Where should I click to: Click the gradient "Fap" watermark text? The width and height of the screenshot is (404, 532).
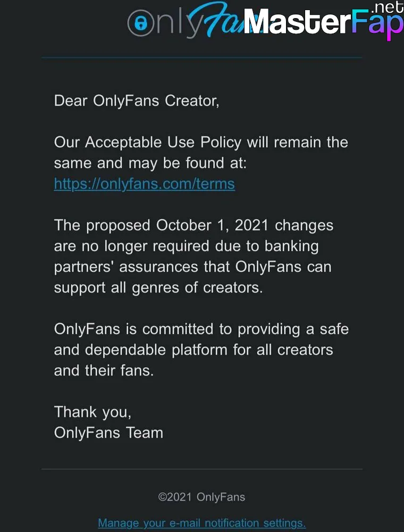[x=377, y=24]
